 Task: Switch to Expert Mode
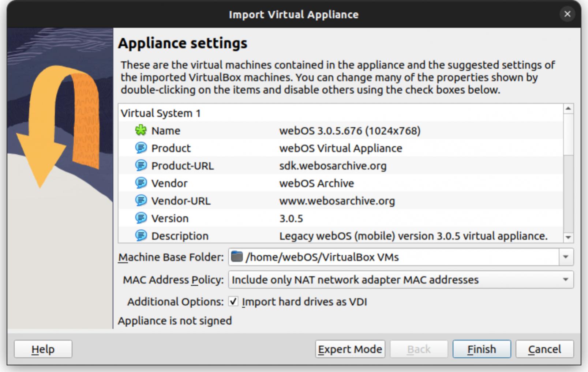coord(350,349)
